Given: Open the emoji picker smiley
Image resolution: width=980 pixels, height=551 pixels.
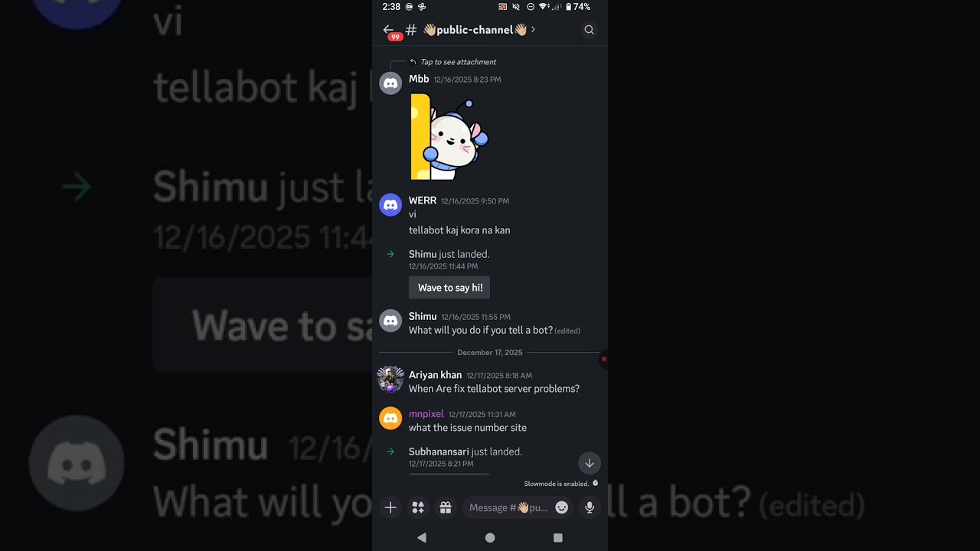Looking at the screenshot, I should click(562, 507).
